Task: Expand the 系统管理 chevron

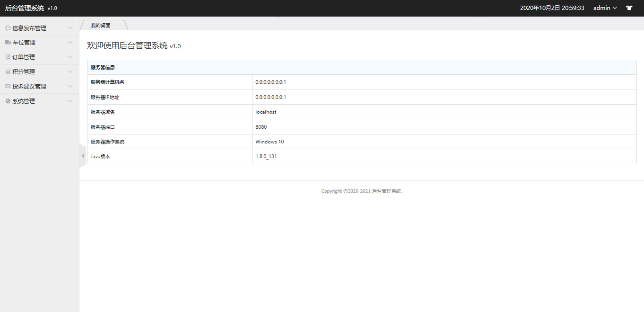Action: coord(70,101)
